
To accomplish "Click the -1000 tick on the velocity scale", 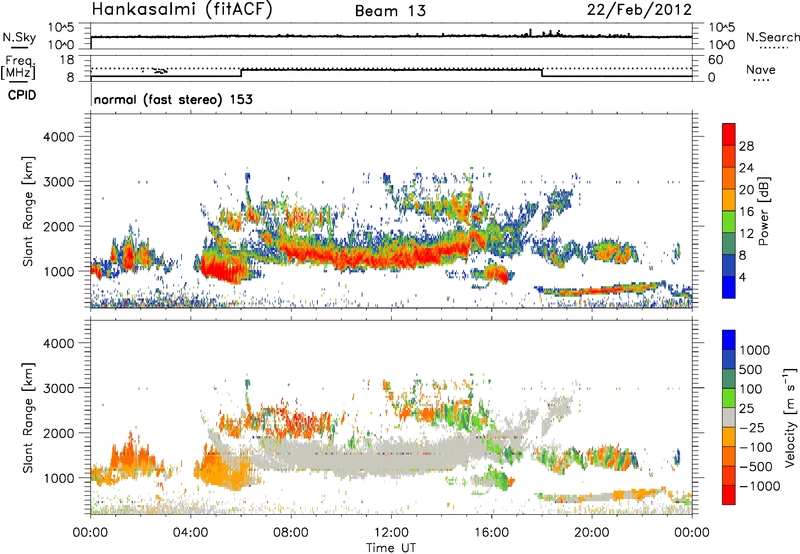I will (x=760, y=486).
